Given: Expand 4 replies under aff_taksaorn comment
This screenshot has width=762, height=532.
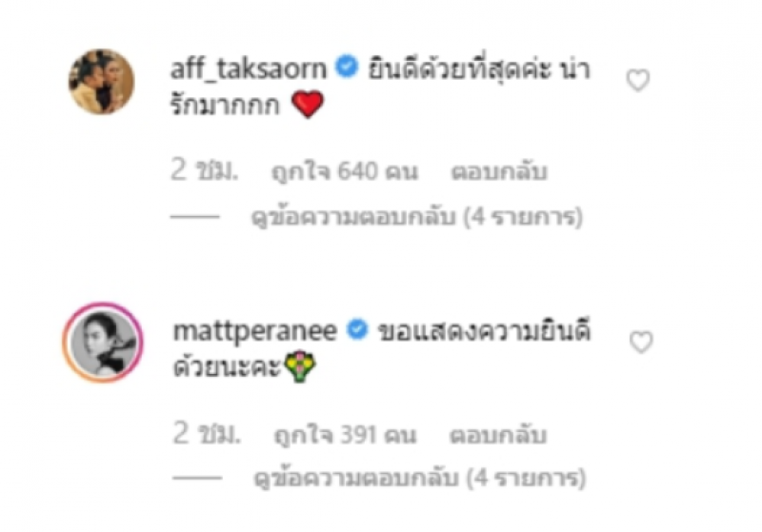Looking at the screenshot, I should (x=417, y=217).
